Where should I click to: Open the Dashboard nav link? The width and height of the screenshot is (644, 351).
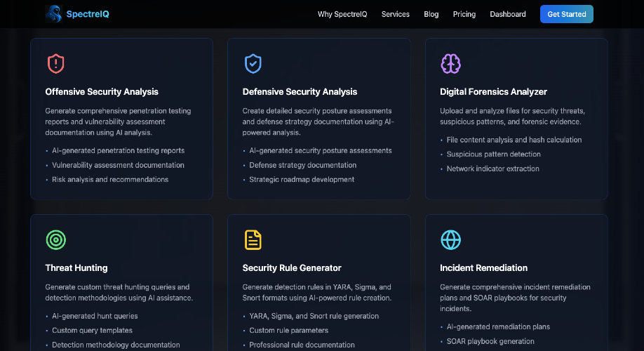[508, 14]
